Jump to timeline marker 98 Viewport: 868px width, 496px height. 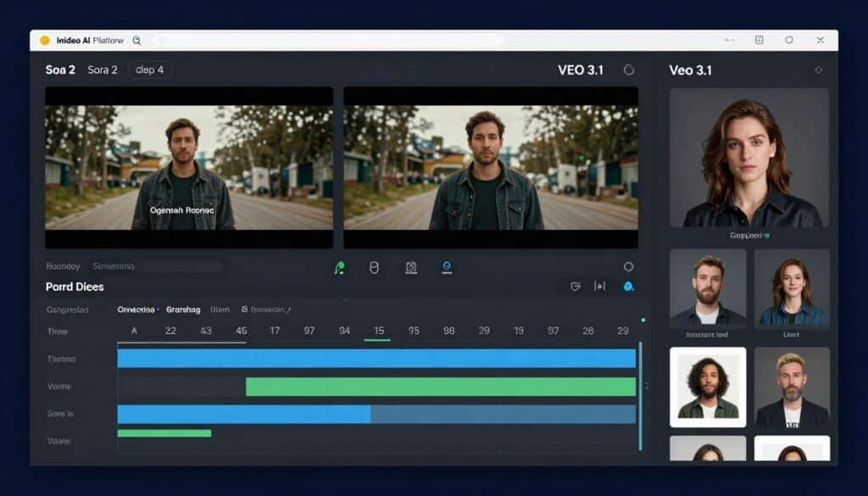(449, 331)
